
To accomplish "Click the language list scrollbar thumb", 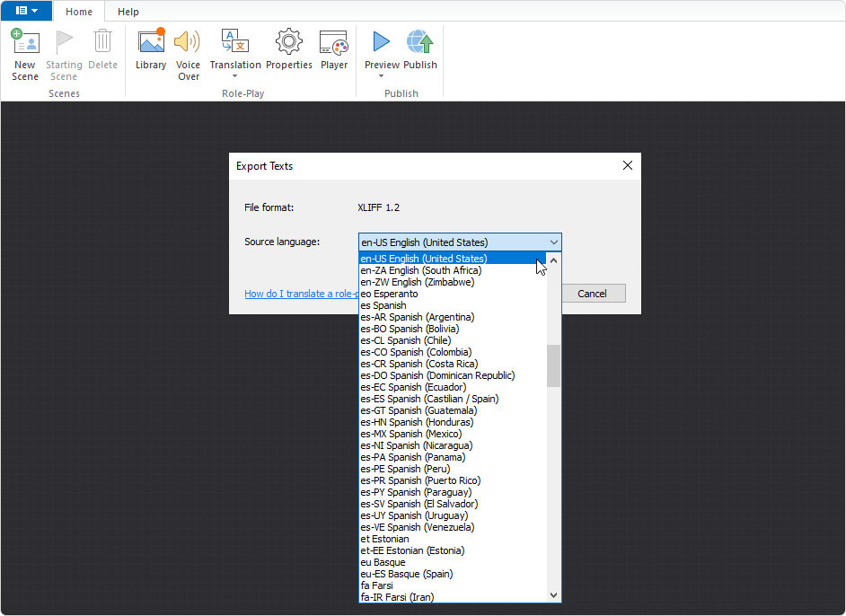I will coord(553,365).
